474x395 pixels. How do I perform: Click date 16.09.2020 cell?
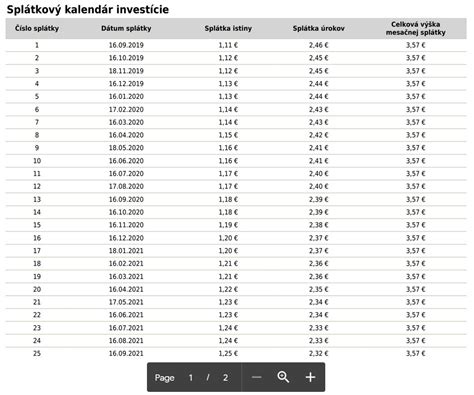[x=126, y=199]
